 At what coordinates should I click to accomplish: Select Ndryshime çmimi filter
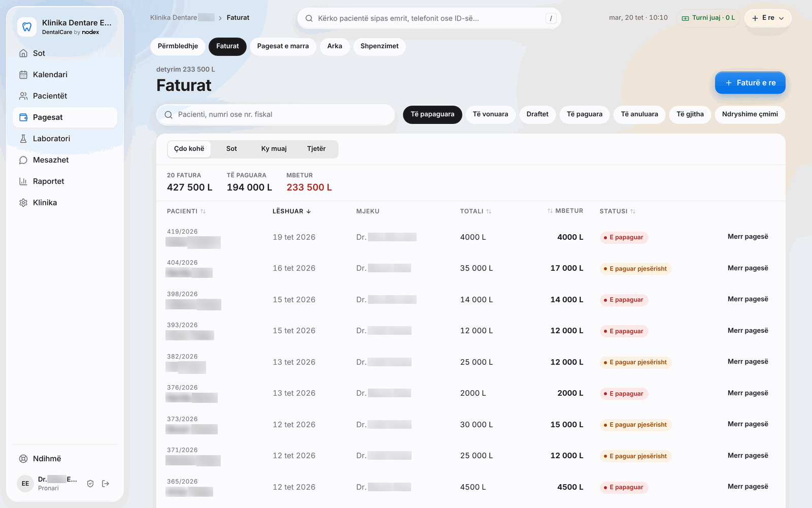[750, 114]
